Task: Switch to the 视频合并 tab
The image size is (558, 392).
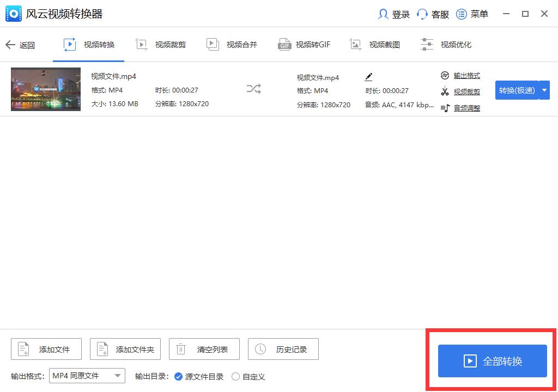Action: [x=232, y=44]
